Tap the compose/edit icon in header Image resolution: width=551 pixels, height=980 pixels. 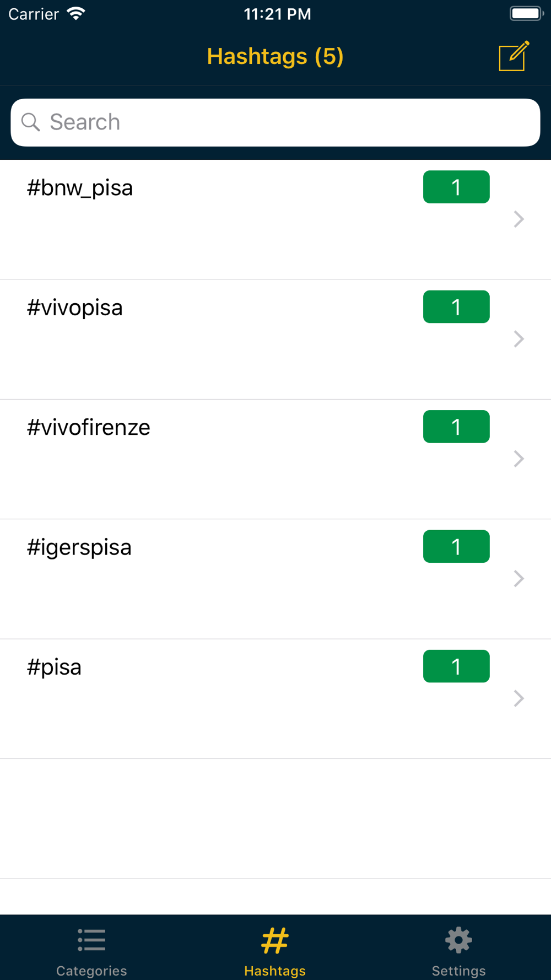pos(514,56)
